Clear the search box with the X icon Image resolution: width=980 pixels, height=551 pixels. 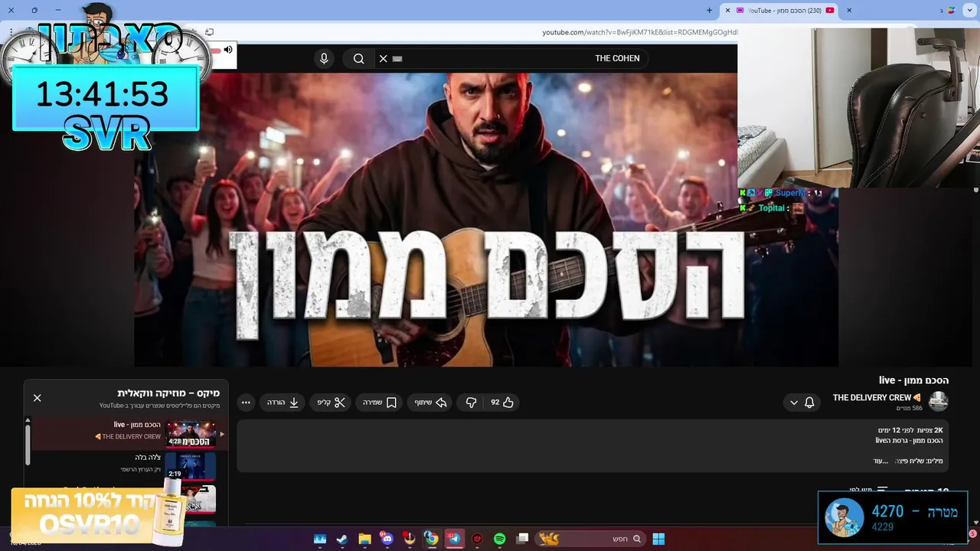tap(384, 59)
